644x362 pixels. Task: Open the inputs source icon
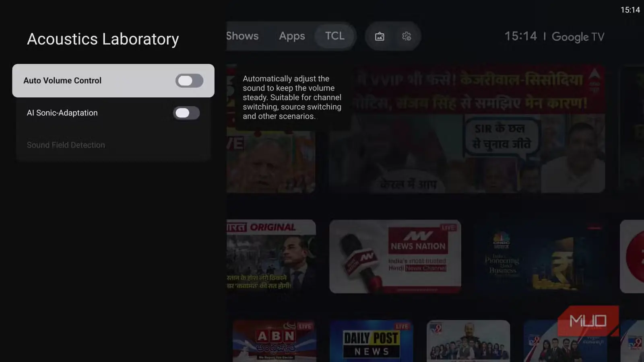pyautogui.click(x=380, y=37)
